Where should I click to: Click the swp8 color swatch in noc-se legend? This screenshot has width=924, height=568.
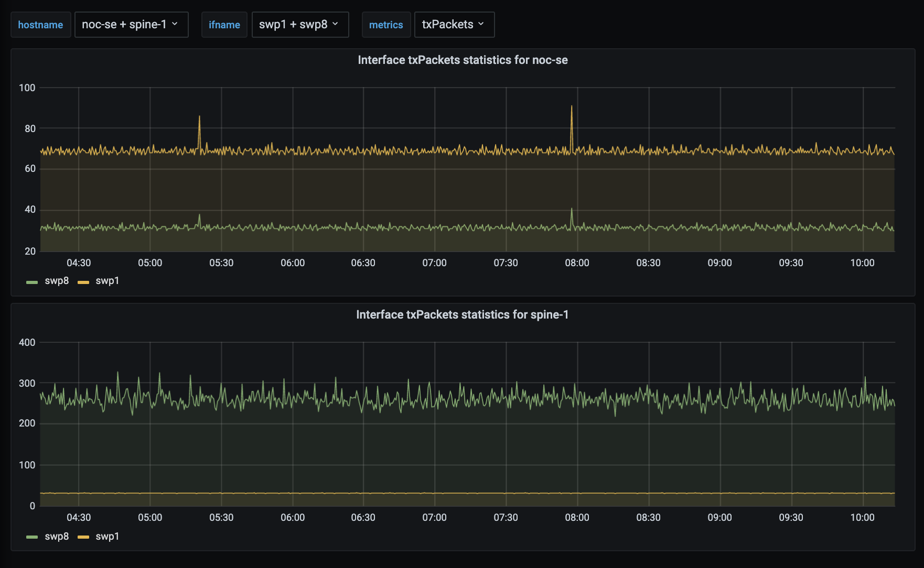[x=33, y=281]
